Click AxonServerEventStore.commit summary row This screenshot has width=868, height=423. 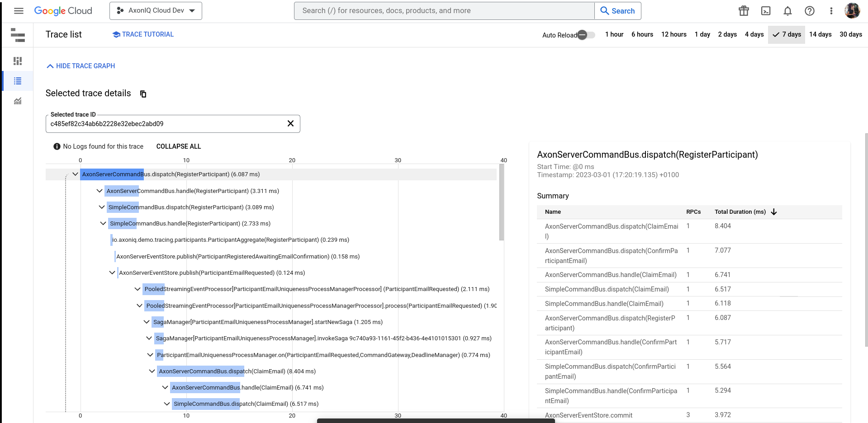tap(689, 415)
